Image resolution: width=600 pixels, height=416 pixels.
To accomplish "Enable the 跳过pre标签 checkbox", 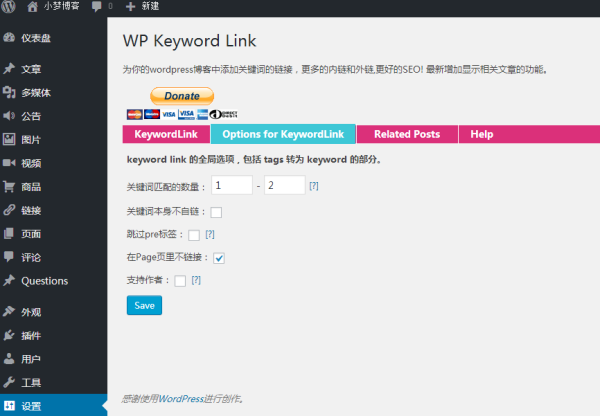I will tap(194, 235).
